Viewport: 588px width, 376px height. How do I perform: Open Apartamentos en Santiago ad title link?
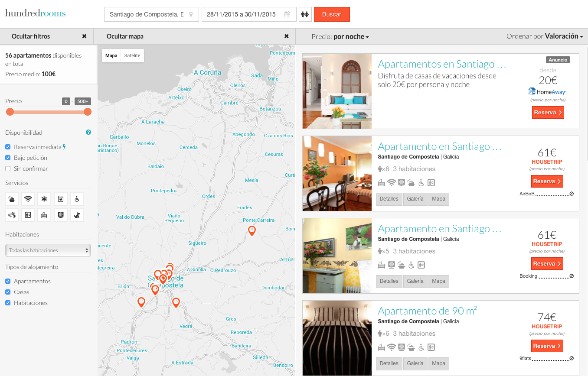coord(442,64)
